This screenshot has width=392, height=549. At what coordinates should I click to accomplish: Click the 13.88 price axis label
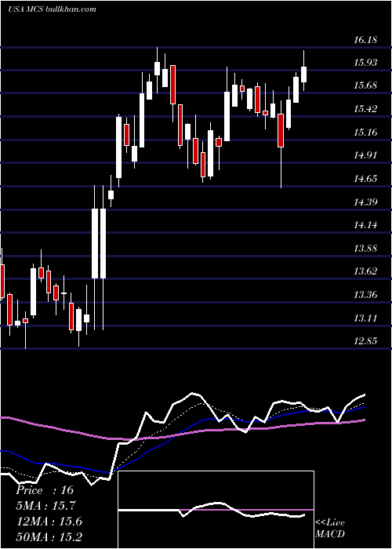pyautogui.click(x=365, y=249)
